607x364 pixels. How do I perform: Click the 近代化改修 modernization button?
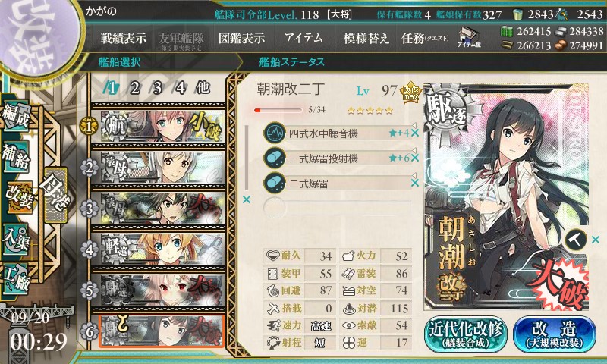466,334
